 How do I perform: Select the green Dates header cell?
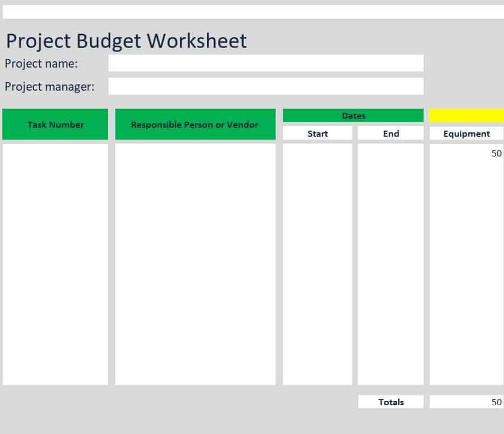coord(353,115)
